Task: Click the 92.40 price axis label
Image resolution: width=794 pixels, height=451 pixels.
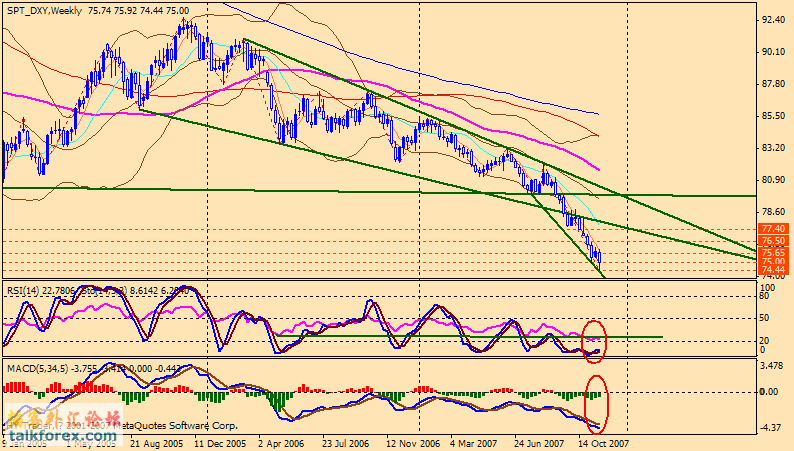Action: click(x=773, y=20)
